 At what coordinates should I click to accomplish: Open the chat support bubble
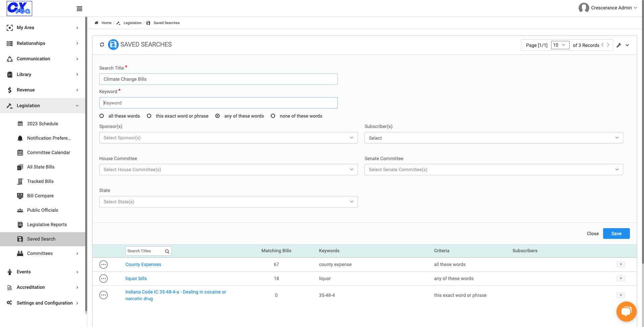pos(626,311)
